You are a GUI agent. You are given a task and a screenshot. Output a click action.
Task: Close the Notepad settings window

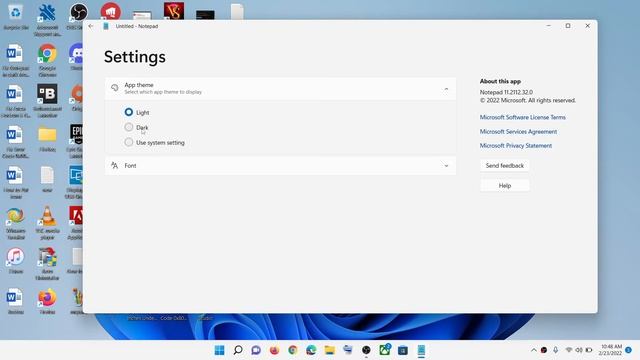(587, 26)
